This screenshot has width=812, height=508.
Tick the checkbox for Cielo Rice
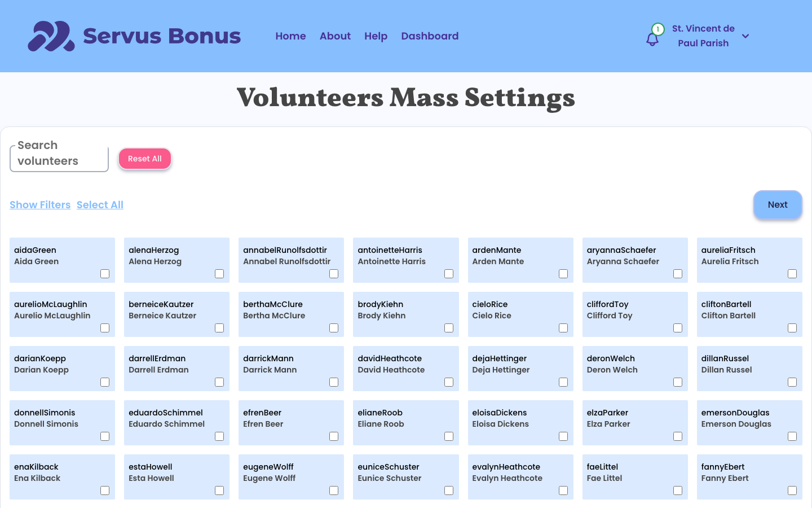point(563,328)
